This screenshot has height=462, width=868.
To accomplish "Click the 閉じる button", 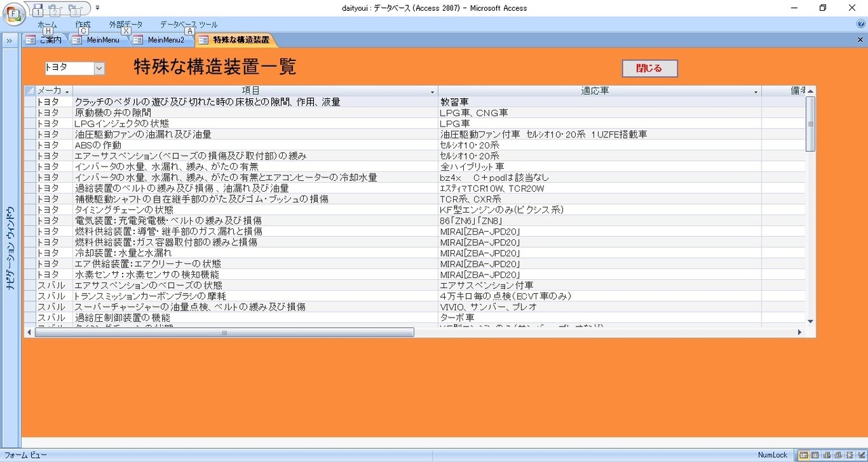I will 650,68.
